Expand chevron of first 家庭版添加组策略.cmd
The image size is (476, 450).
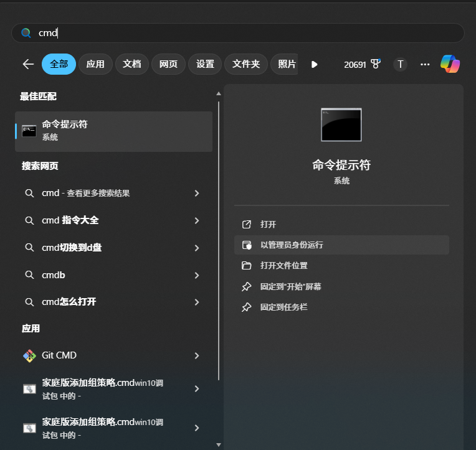point(197,389)
